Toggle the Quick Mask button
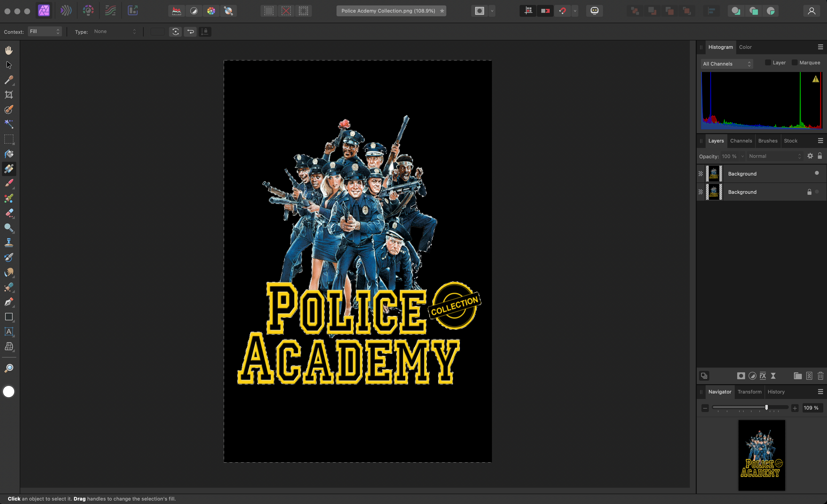Viewport: 827px width, 504px height. coord(480,11)
